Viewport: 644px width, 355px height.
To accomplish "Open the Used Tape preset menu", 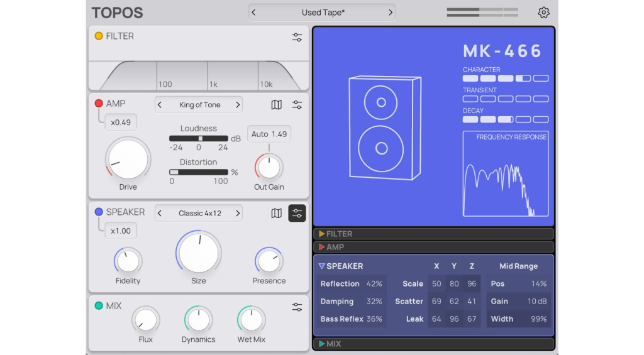I will pyautogui.click(x=323, y=13).
